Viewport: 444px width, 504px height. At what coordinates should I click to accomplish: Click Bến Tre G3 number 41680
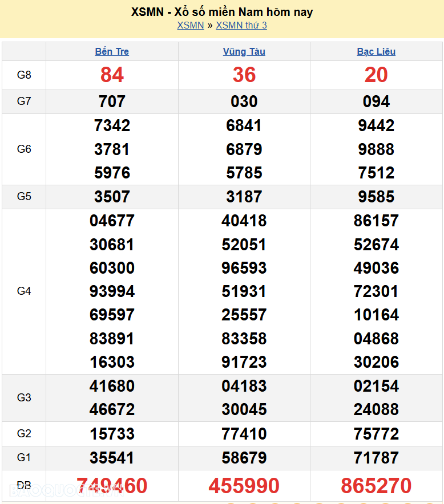(112, 386)
